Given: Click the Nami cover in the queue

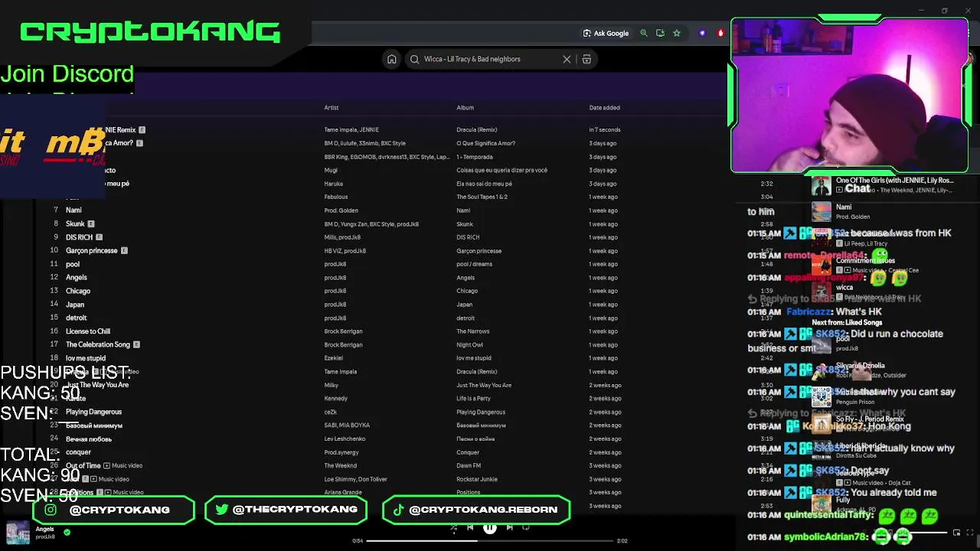Looking at the screenshot, I should pos(821,211).
